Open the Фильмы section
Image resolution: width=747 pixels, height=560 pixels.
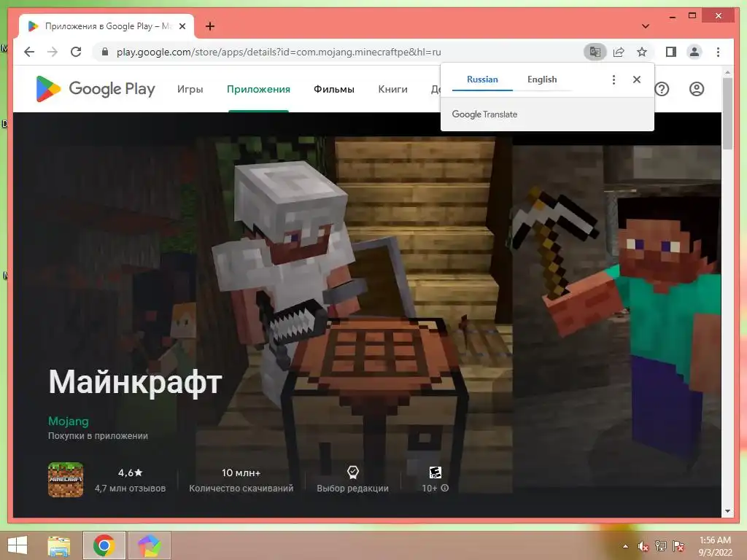pos(334,89)
